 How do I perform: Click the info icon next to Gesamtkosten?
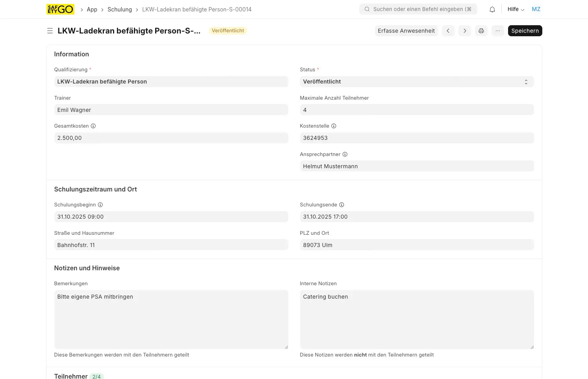(93, 126)
